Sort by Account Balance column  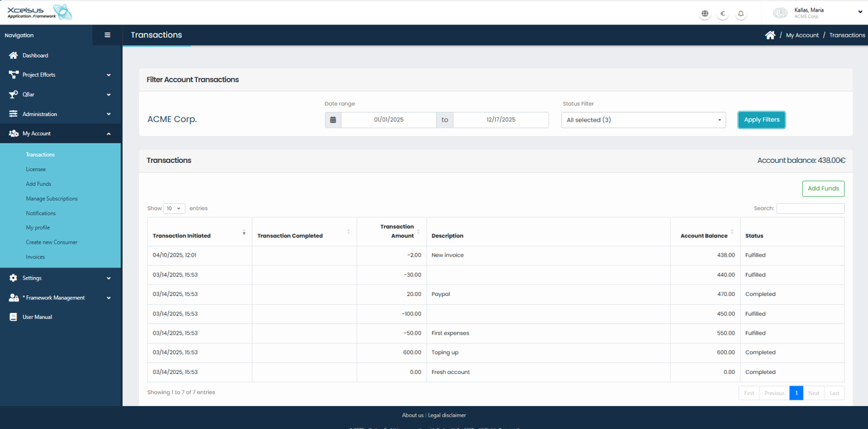pos(704,236)
